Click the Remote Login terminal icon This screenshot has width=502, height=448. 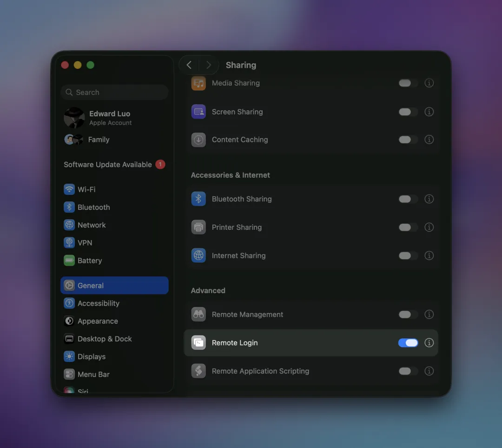click(198, 342)
